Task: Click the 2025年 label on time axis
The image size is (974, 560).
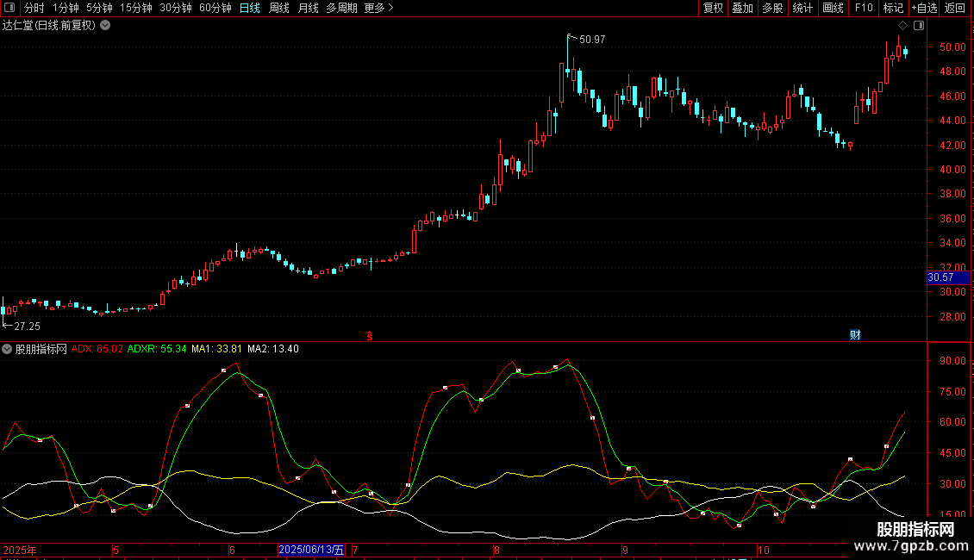Action: pyautogui.click(x=20, y=550)
